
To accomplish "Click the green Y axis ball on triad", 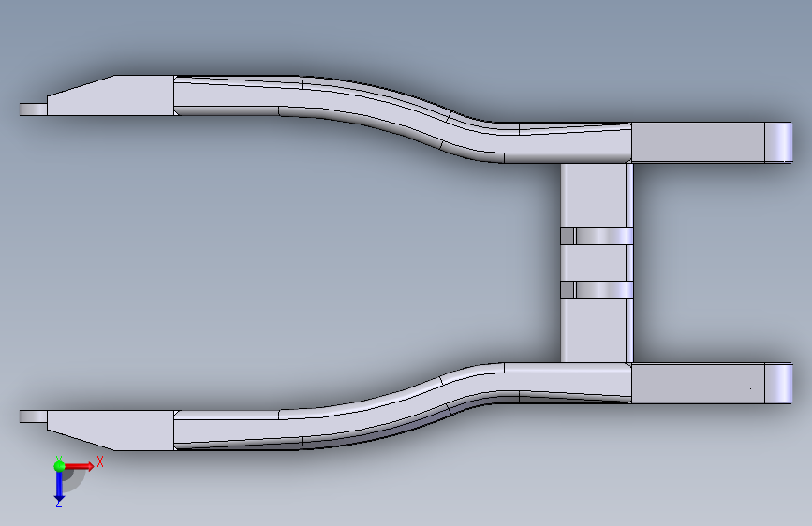I will pyautogui.click(x=60, y=466).
